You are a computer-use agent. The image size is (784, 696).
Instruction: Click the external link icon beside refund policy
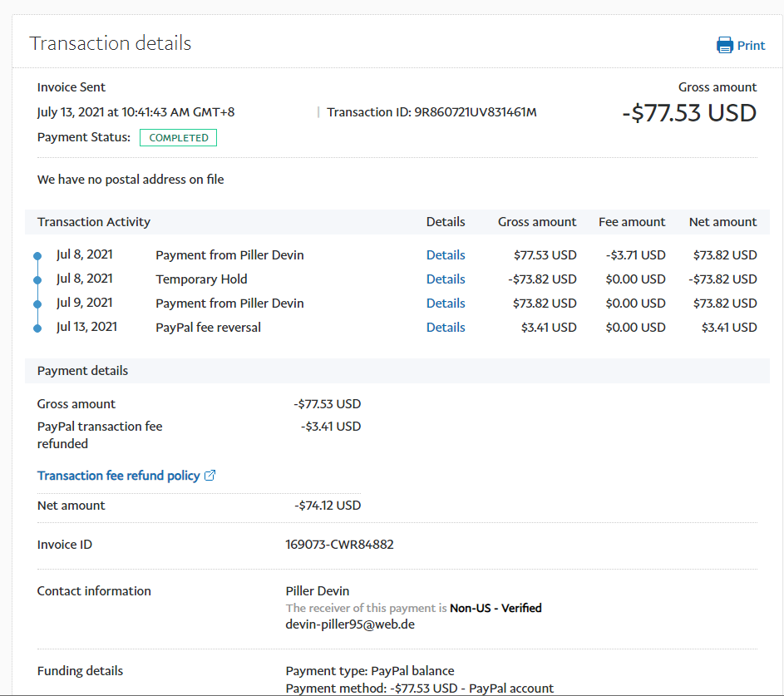click(210, 476)
